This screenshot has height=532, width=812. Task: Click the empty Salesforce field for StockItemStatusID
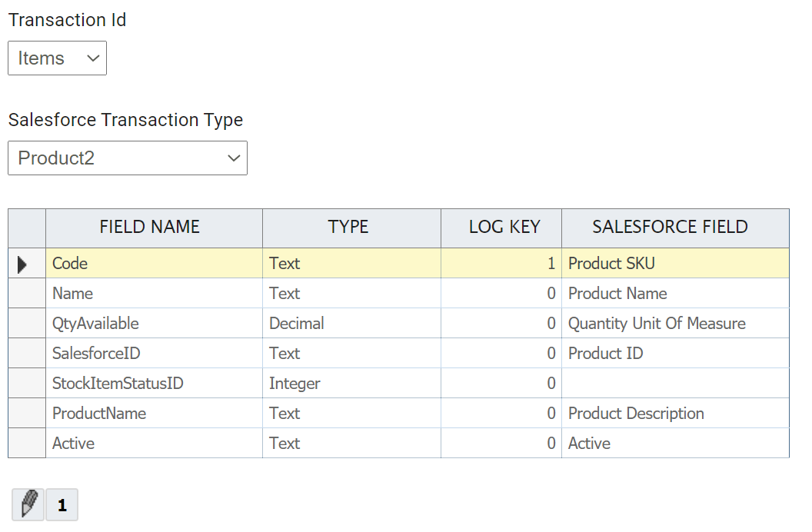click(x=674, y=383)
